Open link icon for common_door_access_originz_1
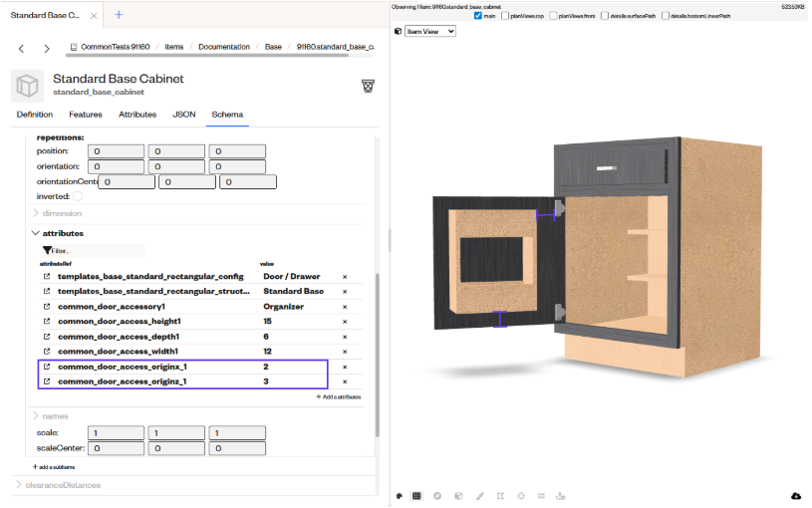Screen dimensions: 812x508 point(47,381)
